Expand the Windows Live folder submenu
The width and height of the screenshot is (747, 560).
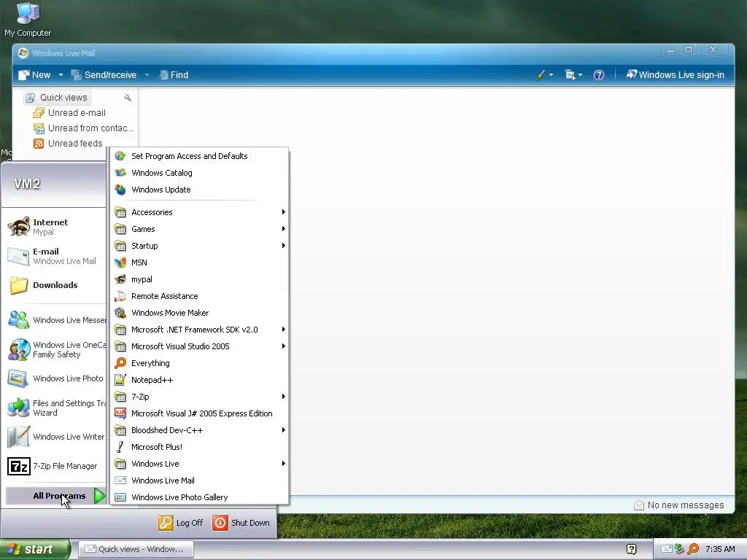[199, 464]
